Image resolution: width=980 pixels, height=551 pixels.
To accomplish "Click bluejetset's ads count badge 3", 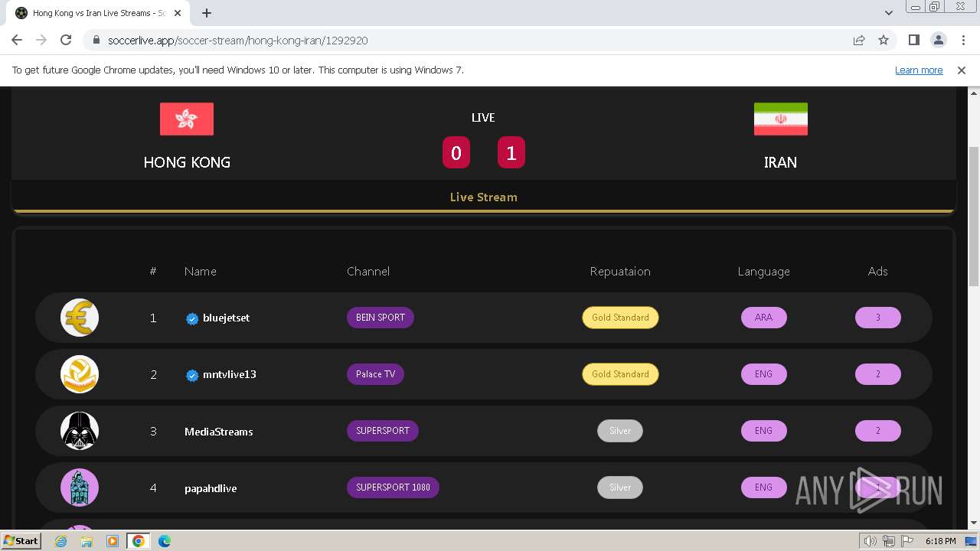I will point(878,318).
